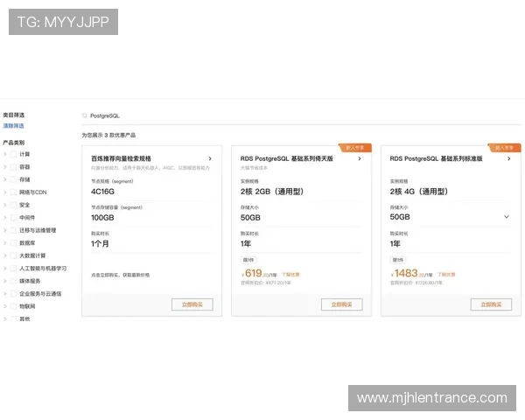
Task: Expand the 安全 category chevron
Action: tap(4, 205)
